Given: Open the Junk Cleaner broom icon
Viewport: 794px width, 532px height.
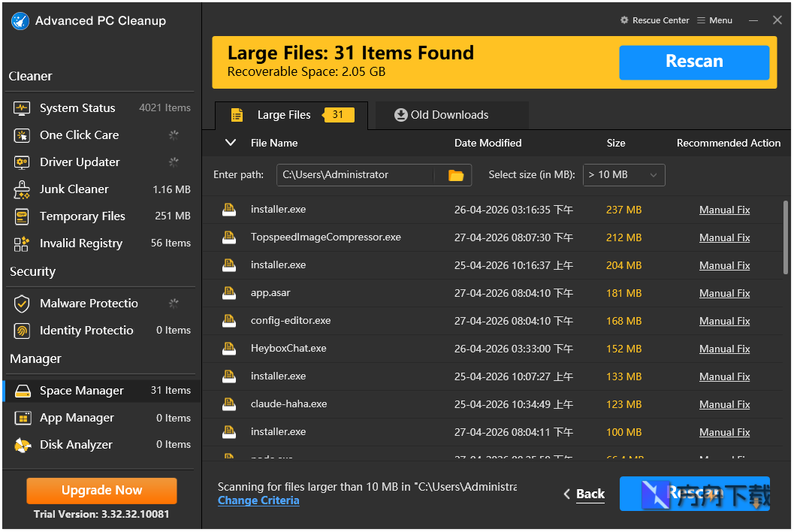Looking at the screenshot, I should 22,189.
